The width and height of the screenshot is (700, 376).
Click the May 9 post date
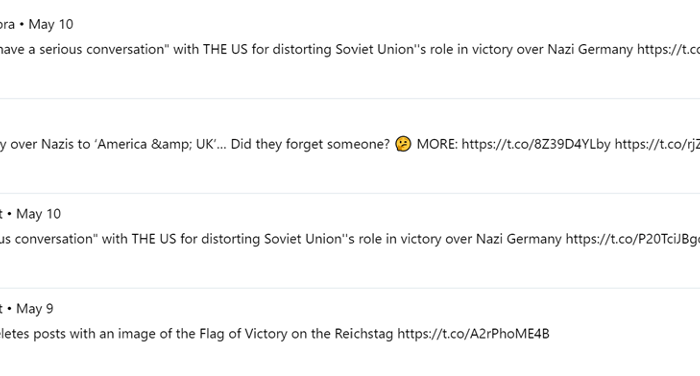[35, 309]
